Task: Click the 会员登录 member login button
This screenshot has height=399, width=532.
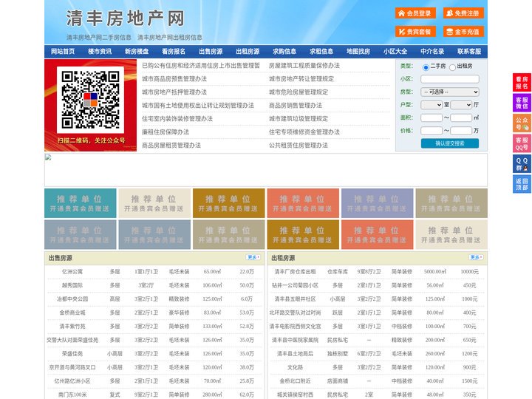Action: [x=415, y=13]
